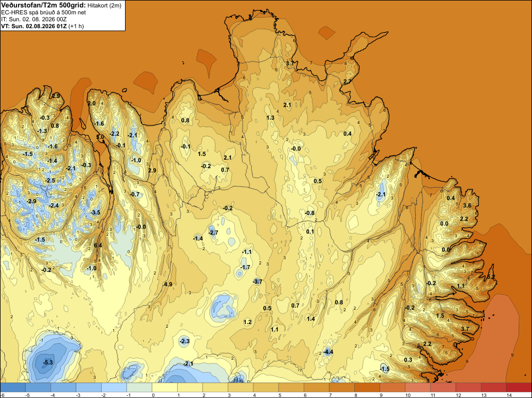Viewport: 532px width, 398px height.
Task: Select the 5.0 temperature label
Action: coord(100,137)
